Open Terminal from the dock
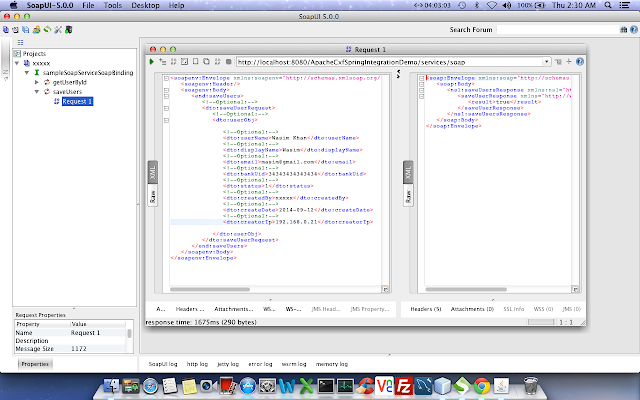Image resolution: width=640 pixels, height=400 pixels. tap(326, 386)
